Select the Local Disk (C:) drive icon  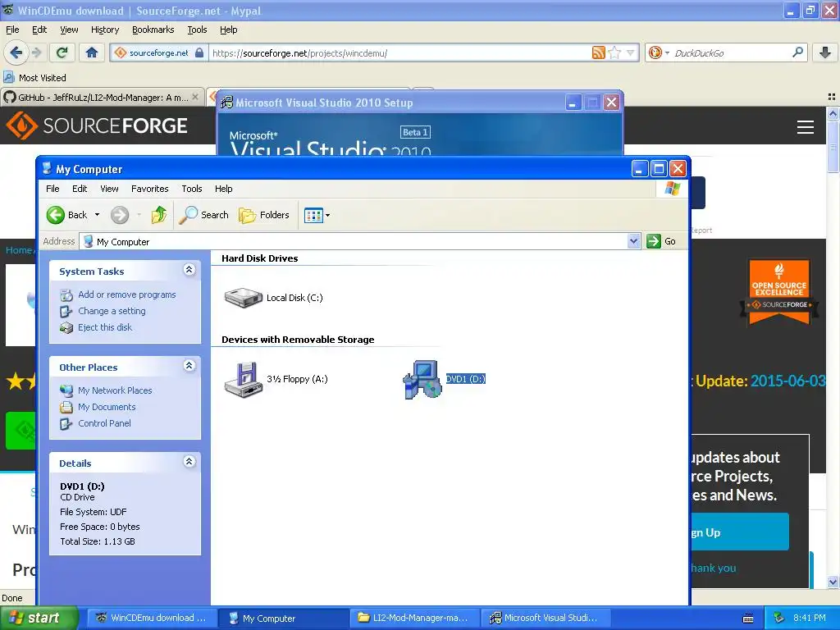point(243,298)
